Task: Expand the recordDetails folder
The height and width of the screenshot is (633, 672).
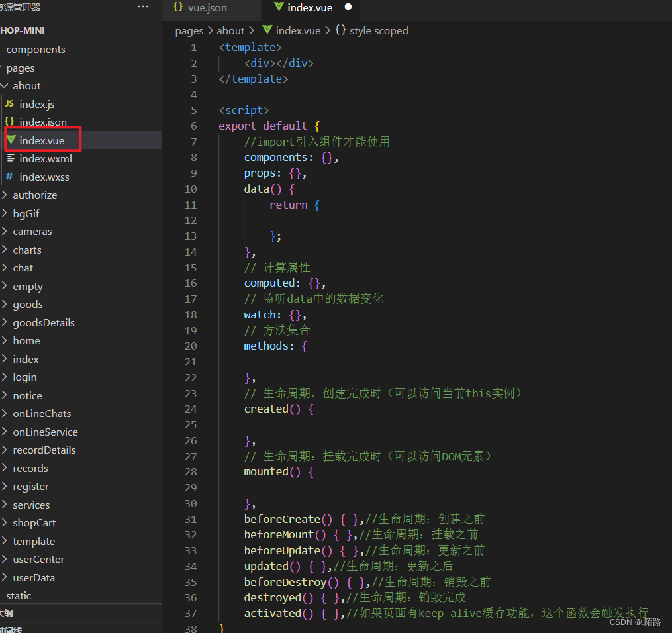Action: [x=4, y=450]
